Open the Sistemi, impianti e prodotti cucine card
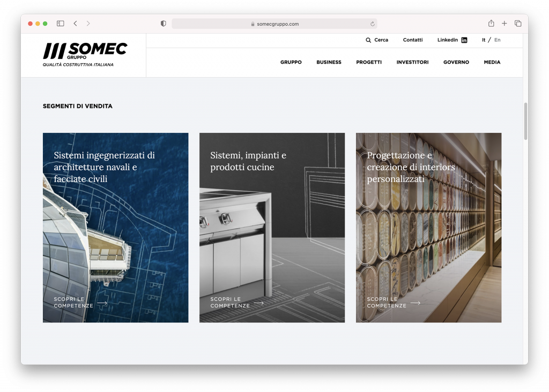This screenshot has width=549, height=392. point(272,228)
